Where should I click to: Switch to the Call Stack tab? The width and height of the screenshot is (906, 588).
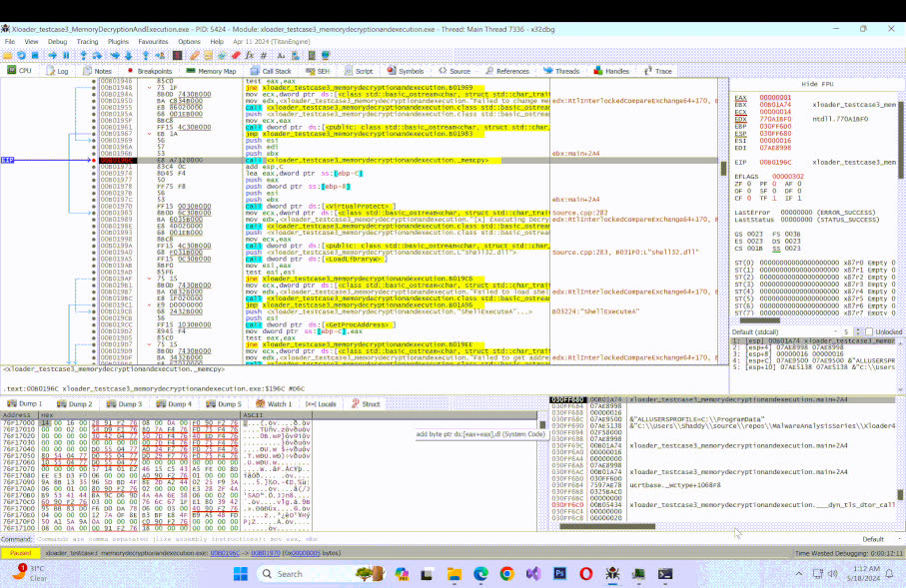pos(271,71)
